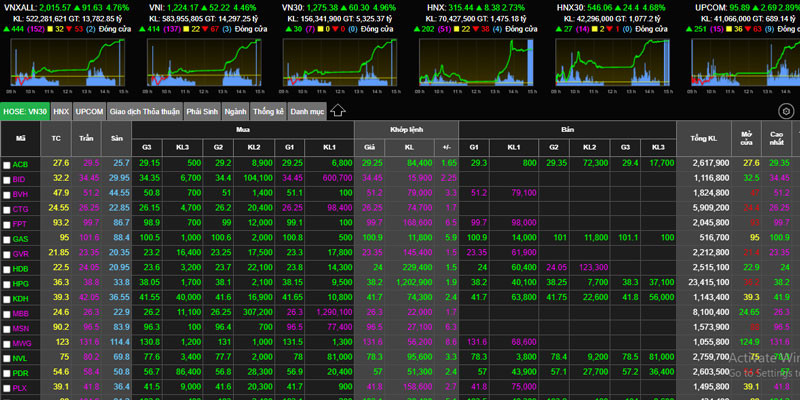Open the Thống kê tab menu
Screen dimensions: 800x400
click(x=268, y=111)
